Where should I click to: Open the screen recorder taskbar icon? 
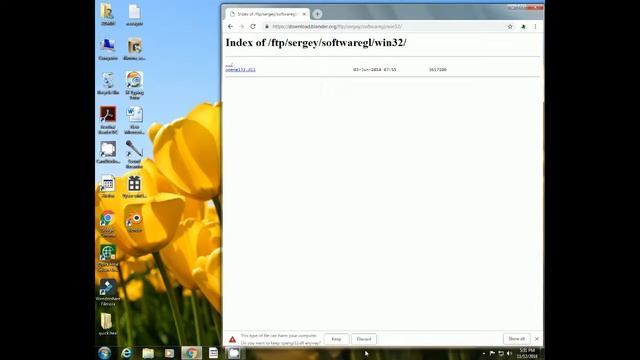233,353
